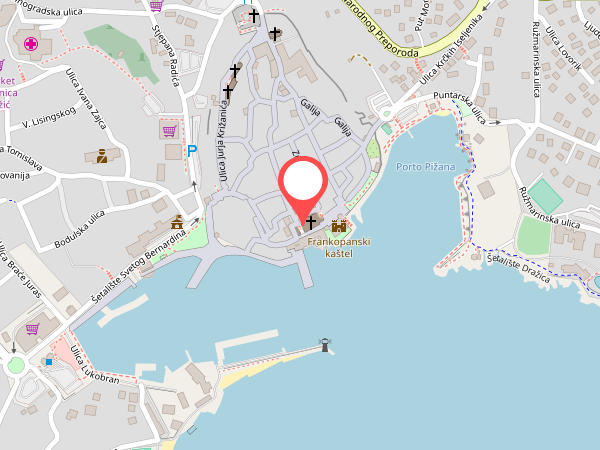The height and width of the screenshot is (450, 600).
Task: Select the Šetalište Dražica path label
Action: [518, 268]
